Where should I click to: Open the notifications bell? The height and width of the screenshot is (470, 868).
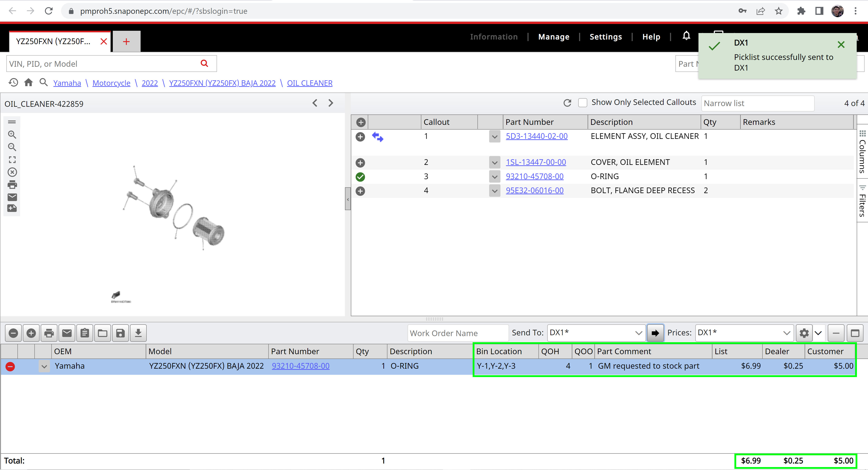[x=686, y=36]
